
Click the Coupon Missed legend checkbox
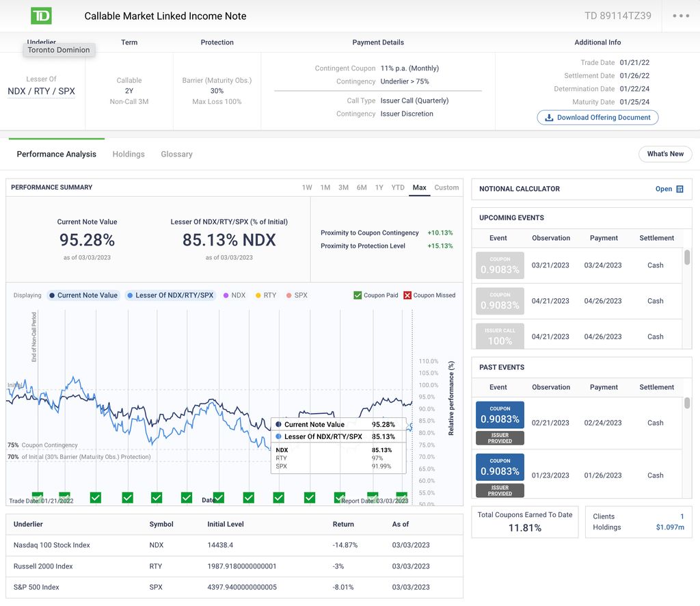point(407,295)
